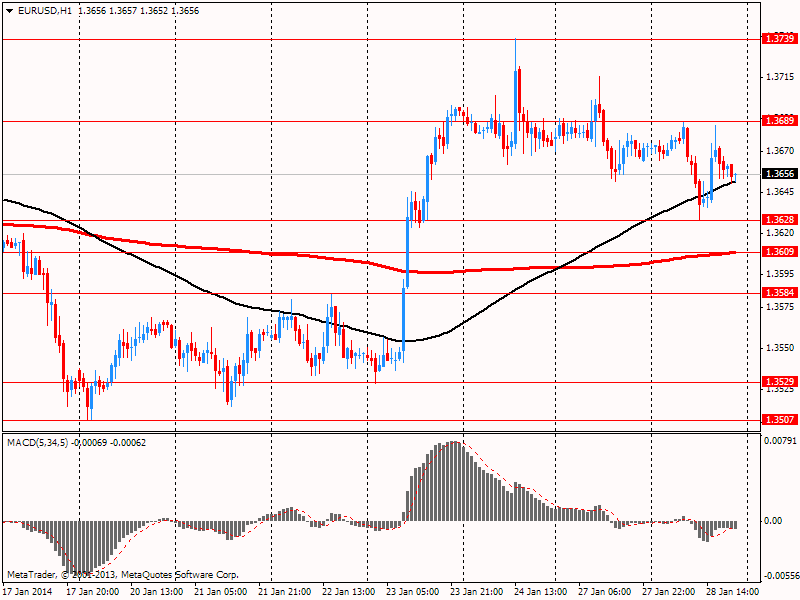The image size is (800, 600).
Task: Click the 27 Jan 06:00 time label
Action: pos(605,592)
